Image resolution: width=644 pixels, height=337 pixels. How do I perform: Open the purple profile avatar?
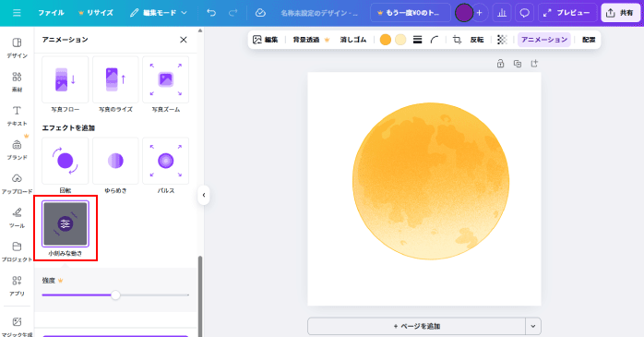pos(464,13)
